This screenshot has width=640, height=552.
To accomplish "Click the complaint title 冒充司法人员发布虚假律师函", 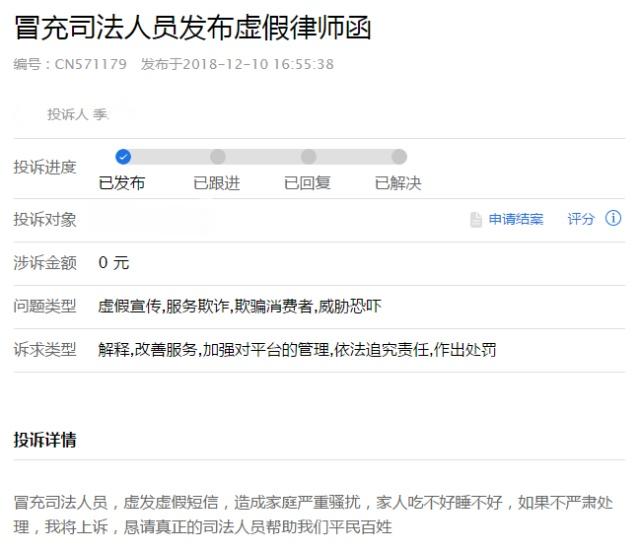I will click(x=193, y=28).
